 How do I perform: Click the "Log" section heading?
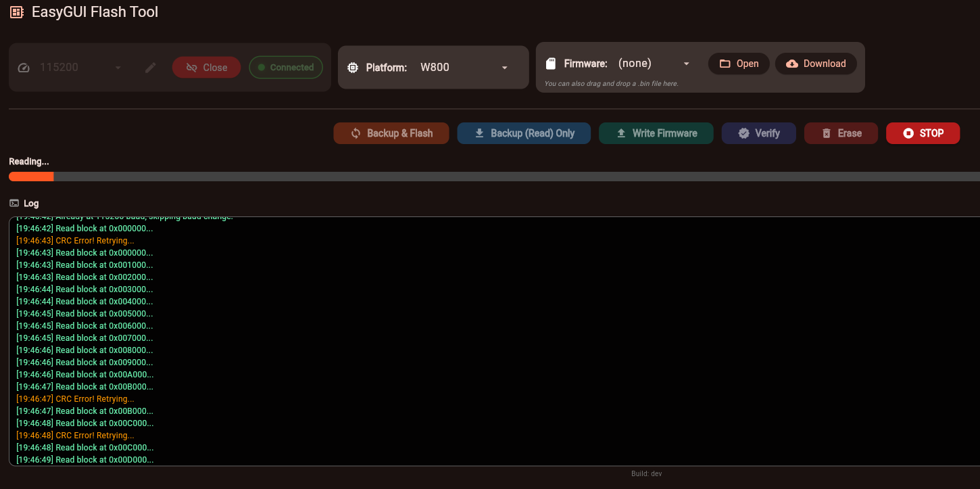click(31, 203)
